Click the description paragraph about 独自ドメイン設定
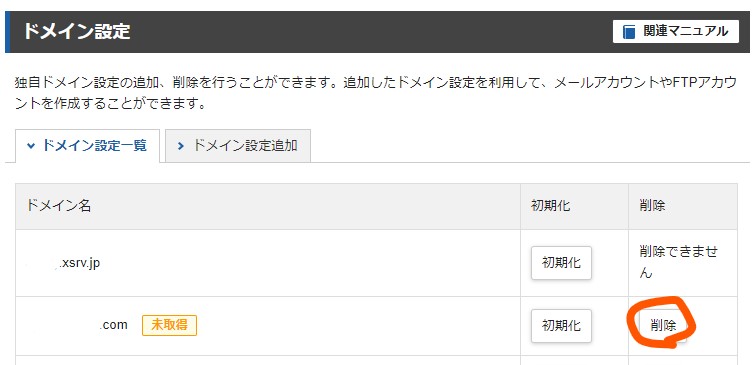The height and width of the screenshot is (365, 753). 376,93
